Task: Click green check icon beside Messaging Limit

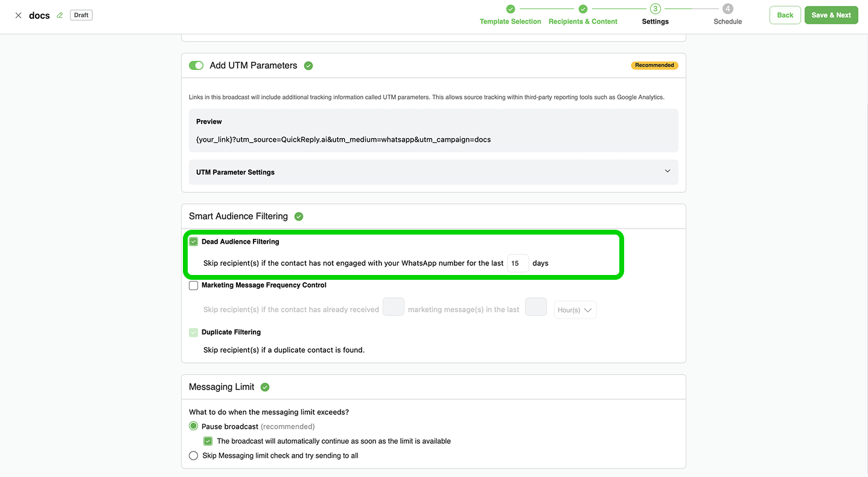Action: click(x=265, y=387)
